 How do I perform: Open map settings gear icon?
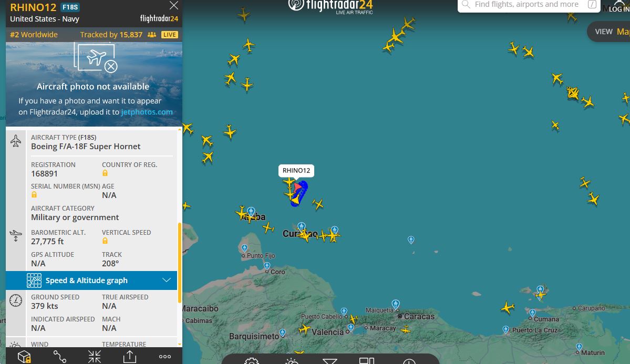252,361
